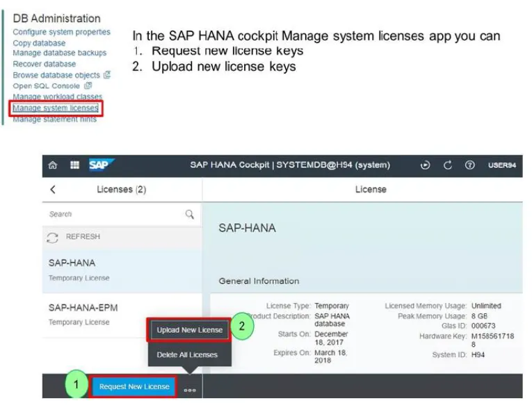Click the Expires On date March 18, 2018
This screenshot has width=532, height=410.
pyautogui.click(x=330, y=356)
